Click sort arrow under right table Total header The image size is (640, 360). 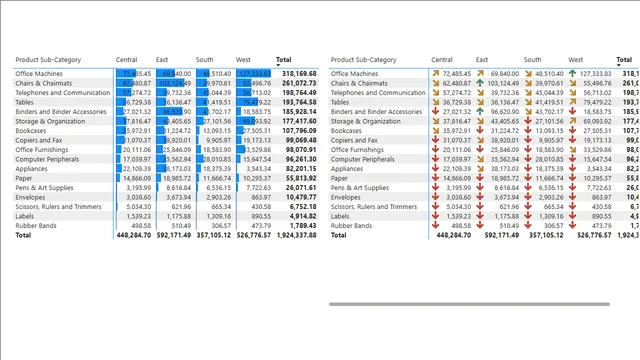pos(619,65)
